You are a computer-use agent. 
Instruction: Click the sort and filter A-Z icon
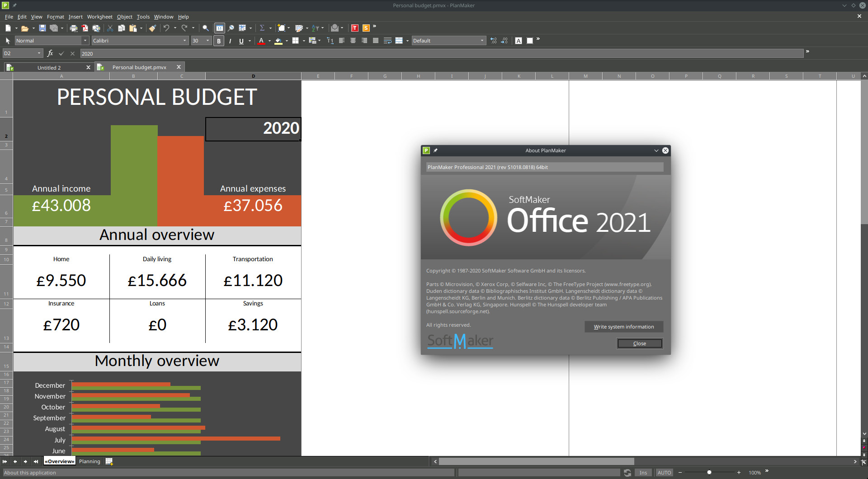(316, 28)
